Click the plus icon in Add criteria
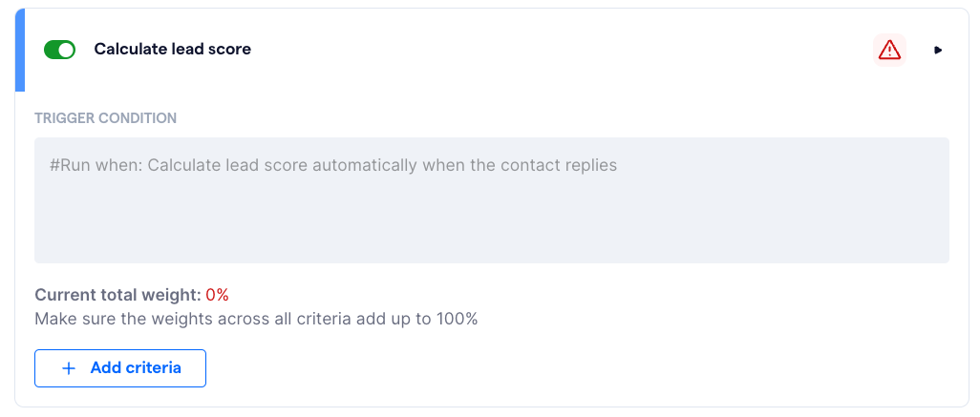 point(69,368)
